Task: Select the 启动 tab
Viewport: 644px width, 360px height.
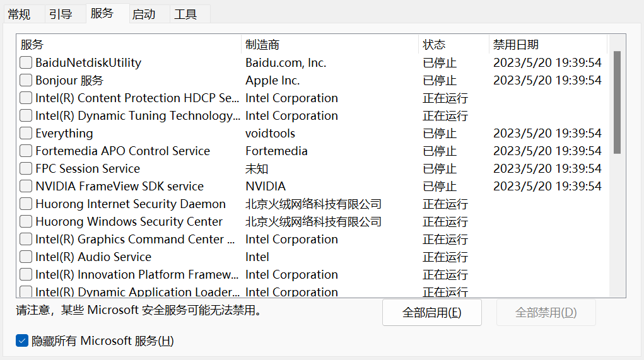Action: pyautogui.click(x=144, y=14)
